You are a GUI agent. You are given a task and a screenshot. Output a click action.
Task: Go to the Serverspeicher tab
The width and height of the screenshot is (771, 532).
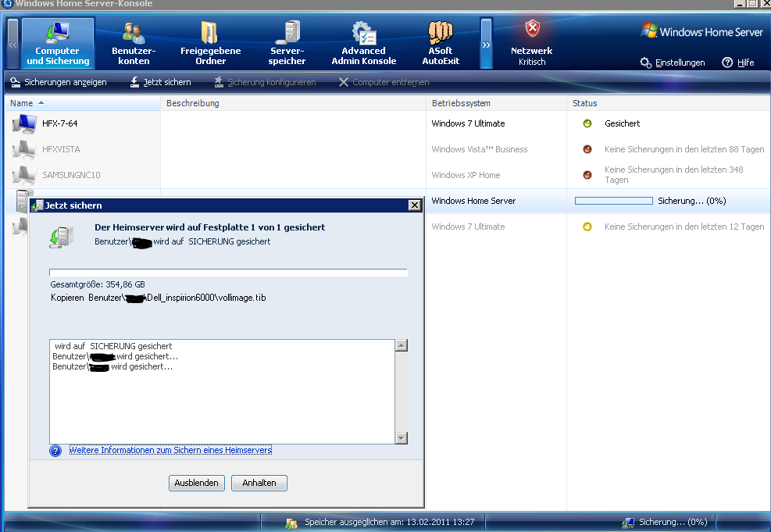click(x=287, y=43)
